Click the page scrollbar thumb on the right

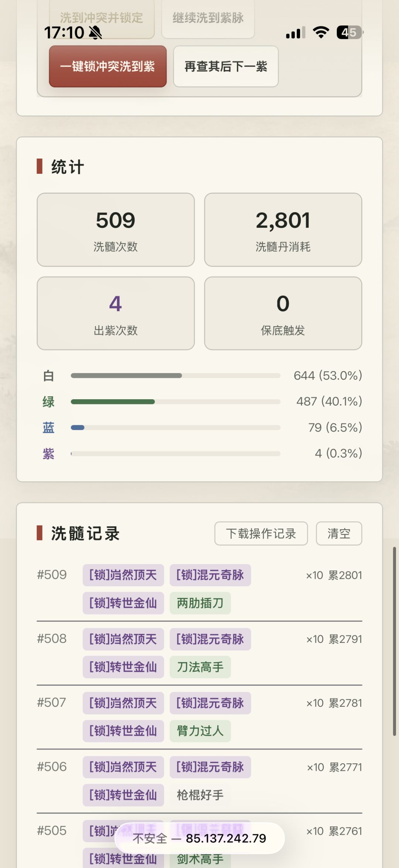pos(395,641)
